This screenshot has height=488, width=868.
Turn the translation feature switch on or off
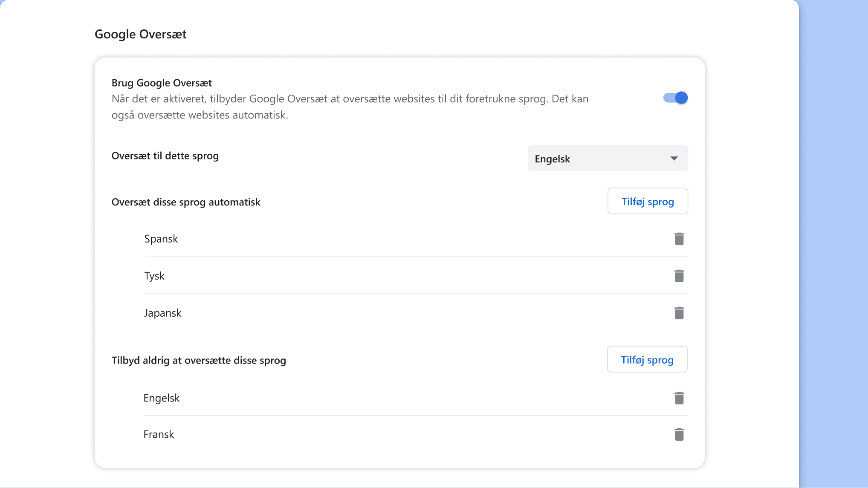(x=675, y=98)
